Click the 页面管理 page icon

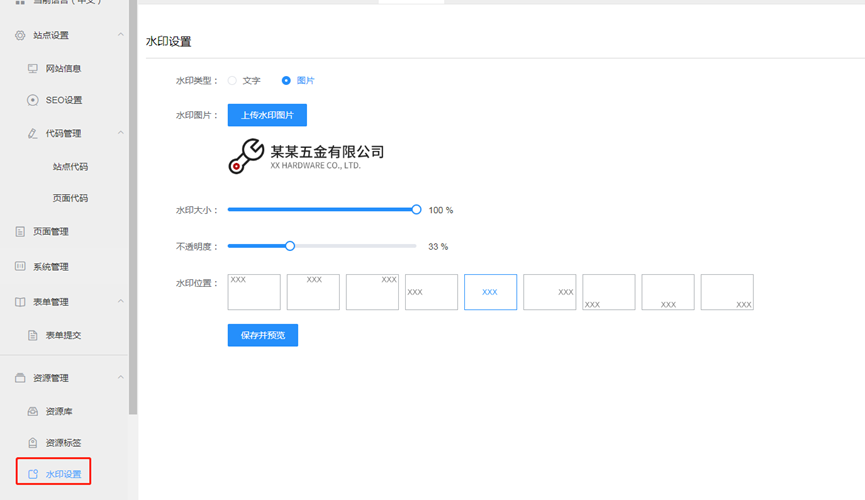20,232
